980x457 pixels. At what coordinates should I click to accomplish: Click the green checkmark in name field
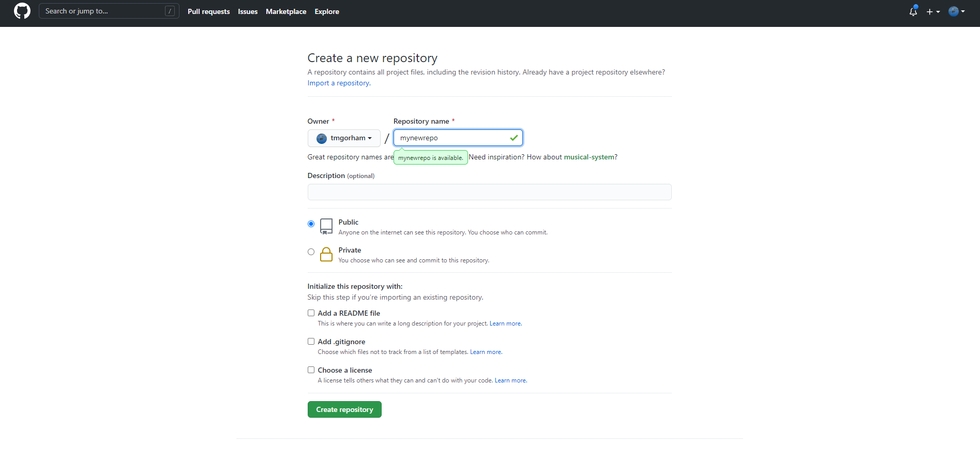point(514,138)
